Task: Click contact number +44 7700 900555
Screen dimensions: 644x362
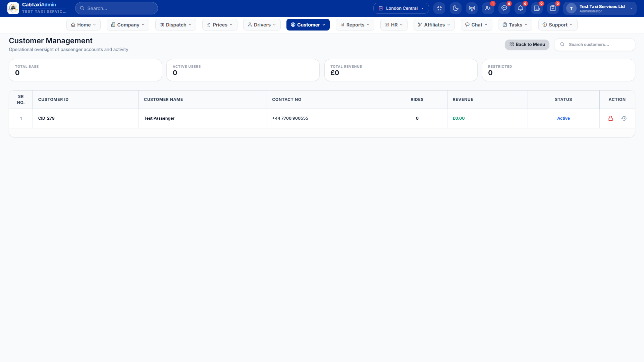Action: click(x=290, y=118)
